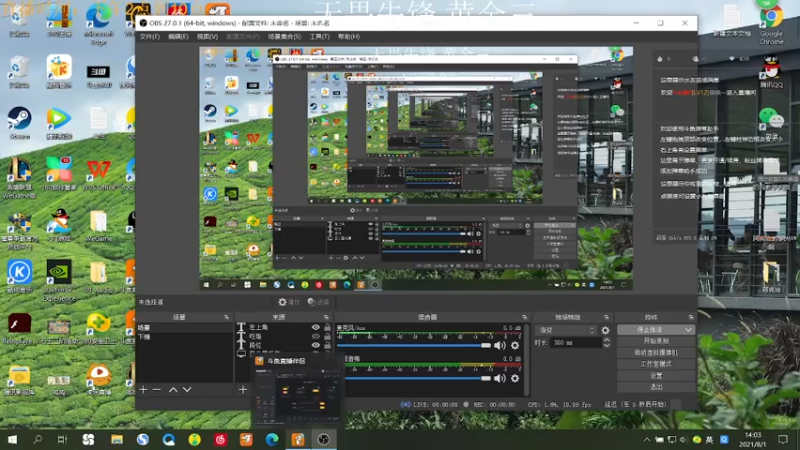800x450 pixels.
Task: Click 退出 to exit OBS
Action: 656,387
